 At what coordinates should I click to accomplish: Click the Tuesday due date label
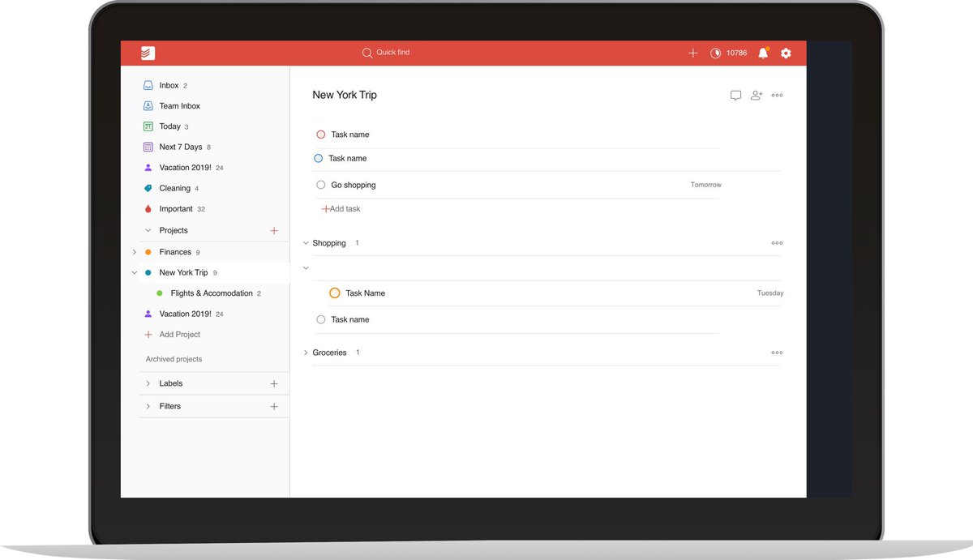(x=770, y=293)
